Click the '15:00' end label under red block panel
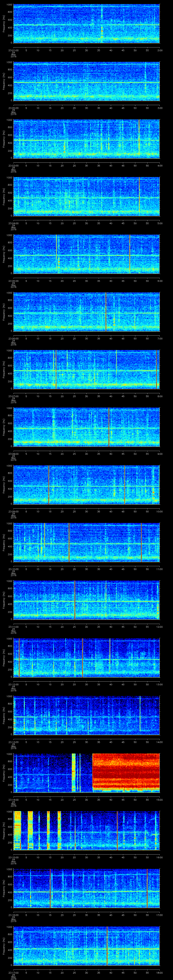This screenshot has height=980, width=173. (x=159, y=800)
